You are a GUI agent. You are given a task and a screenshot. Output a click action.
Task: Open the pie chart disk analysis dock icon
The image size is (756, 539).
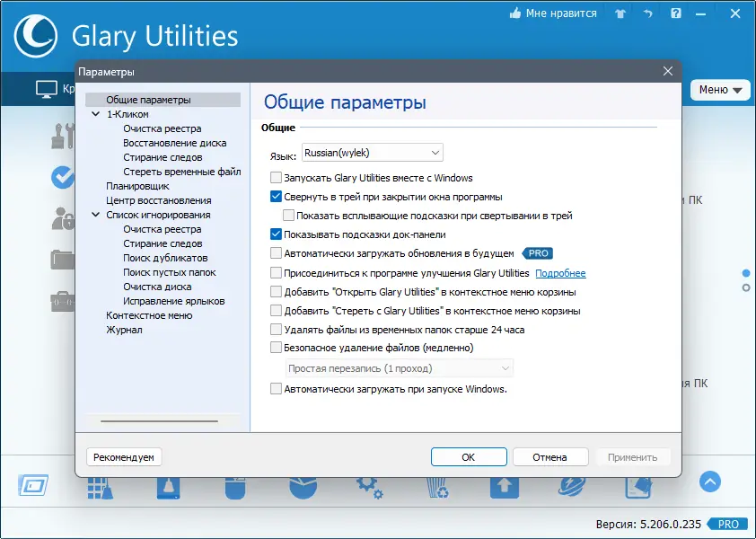pos(303,488)
